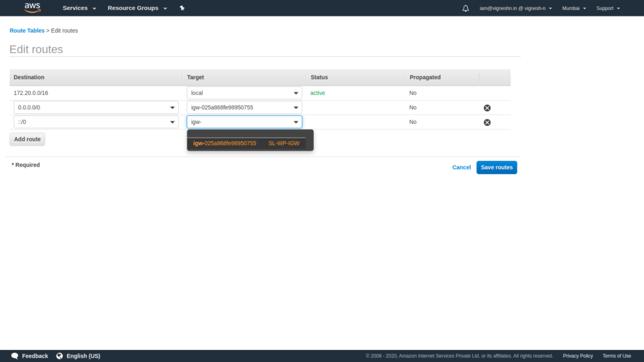Expand the ::/0 destination dropdown
The image size is (644, 362).
[172, 122]
